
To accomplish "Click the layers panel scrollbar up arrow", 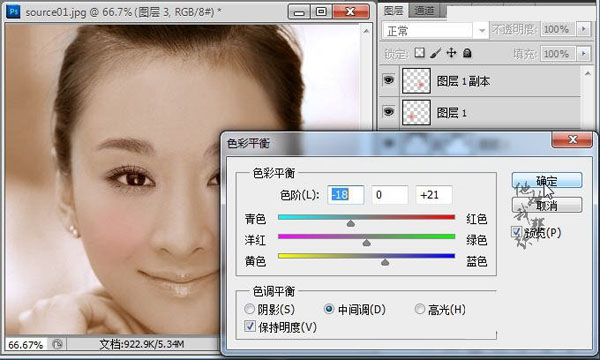I will point(588,73).
